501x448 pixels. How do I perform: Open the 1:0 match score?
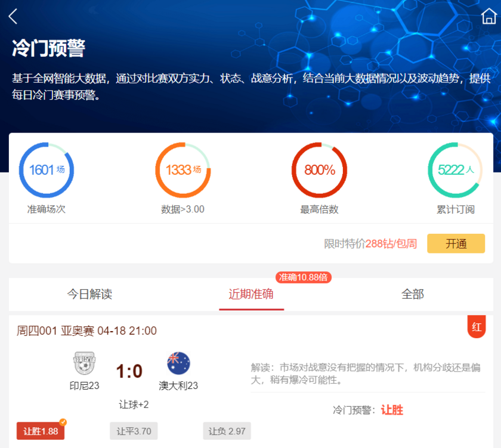tap(129, 372)
